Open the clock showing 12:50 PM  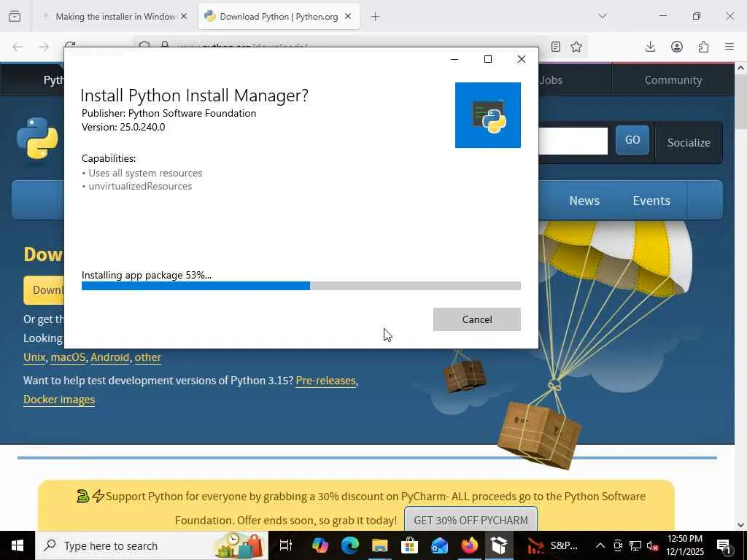pos(685,545)
